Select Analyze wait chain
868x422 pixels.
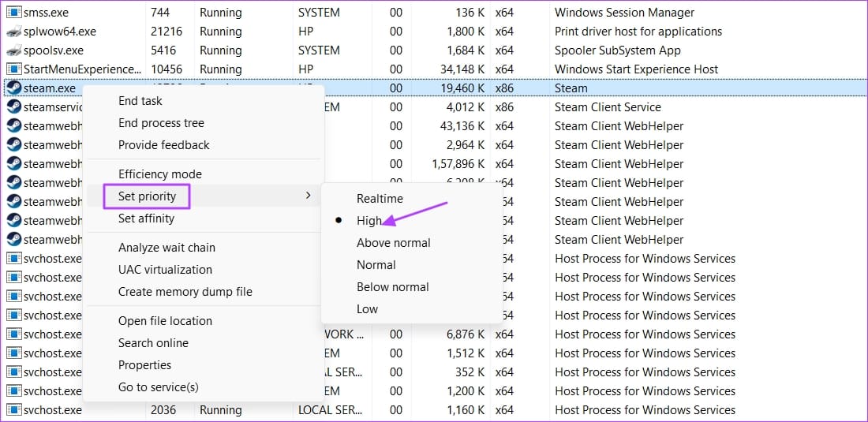[x=203, y=248]
